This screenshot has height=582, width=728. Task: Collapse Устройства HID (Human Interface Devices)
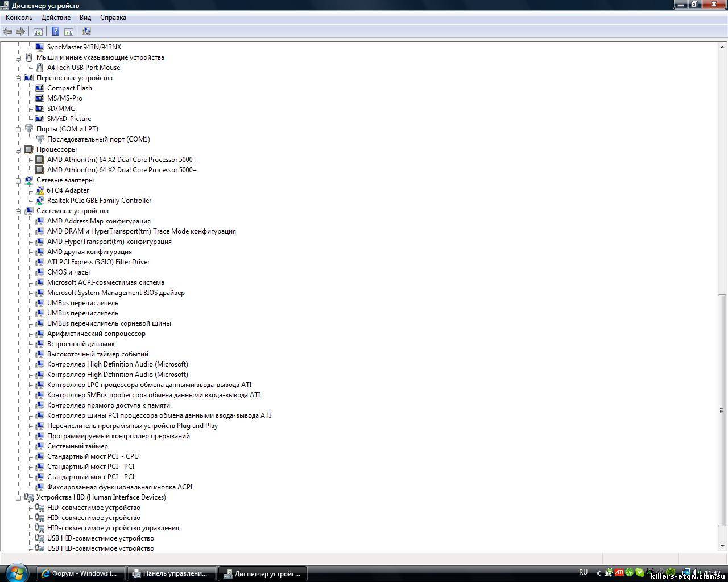[x=18, y=497]
